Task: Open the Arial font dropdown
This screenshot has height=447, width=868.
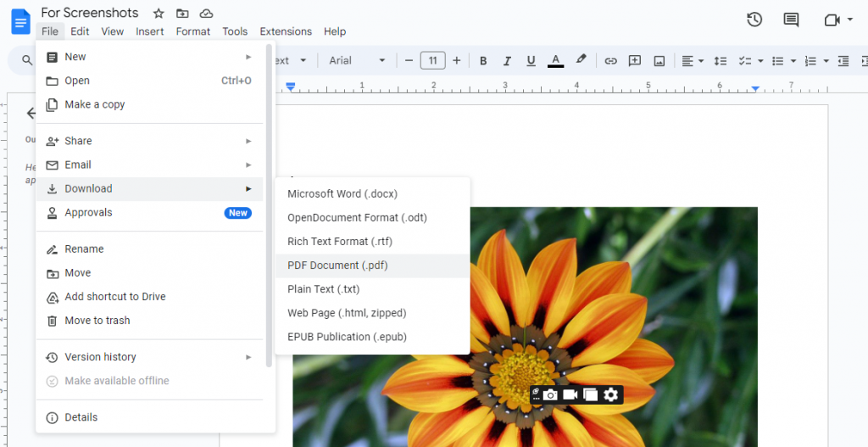Action: click(x=357, y=60)
